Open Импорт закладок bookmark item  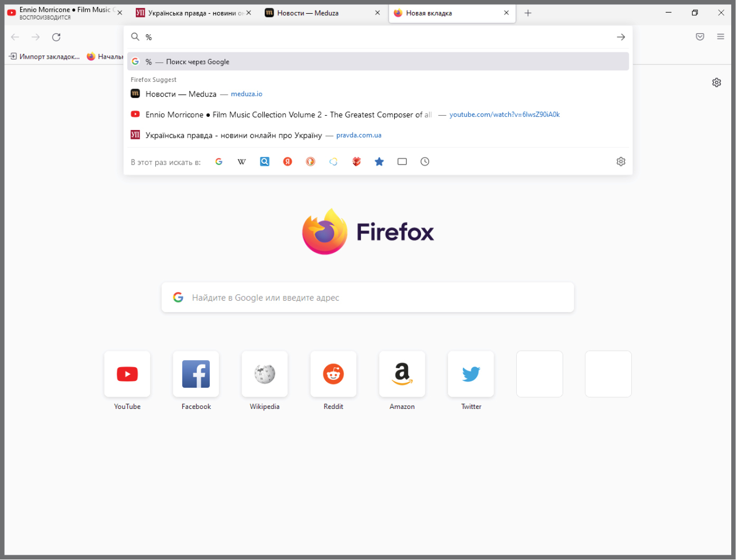point(44,57)
